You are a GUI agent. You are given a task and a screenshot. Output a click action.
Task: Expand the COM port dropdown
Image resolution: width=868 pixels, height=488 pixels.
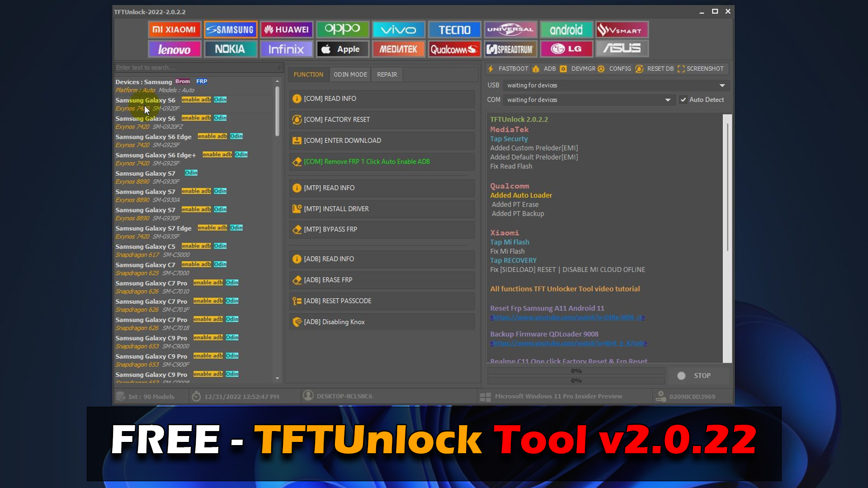[668, 100]
